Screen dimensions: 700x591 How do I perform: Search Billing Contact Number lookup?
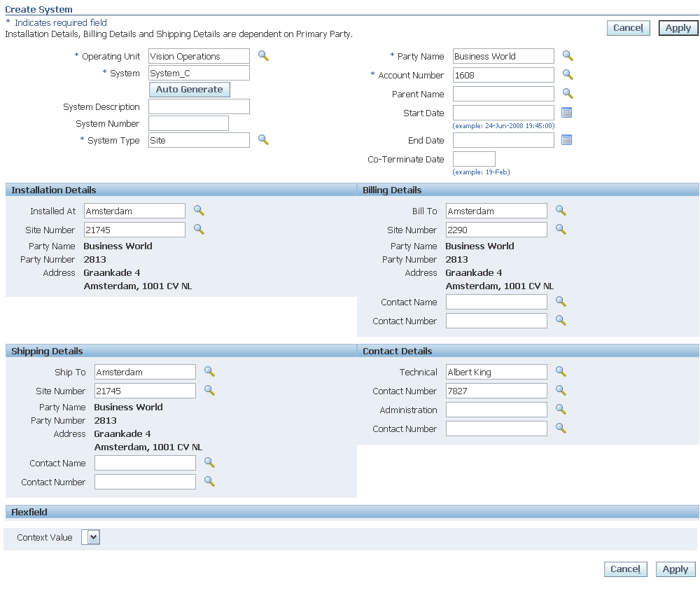561,320
